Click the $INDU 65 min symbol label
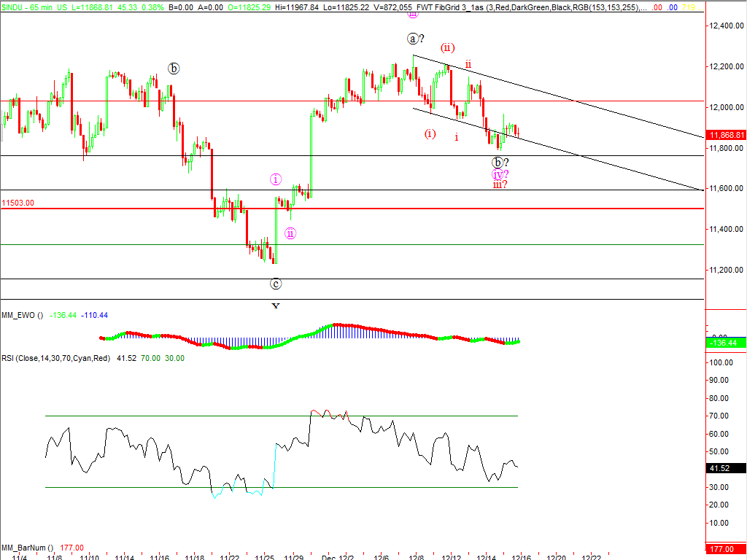747x560 pixels. [31, 5]
